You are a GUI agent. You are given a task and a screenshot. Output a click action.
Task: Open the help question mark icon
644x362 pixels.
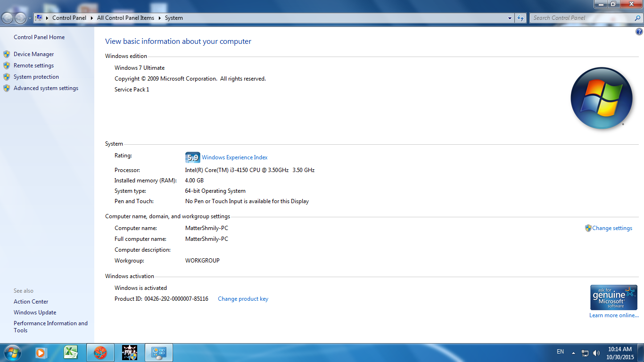(639, 32)
